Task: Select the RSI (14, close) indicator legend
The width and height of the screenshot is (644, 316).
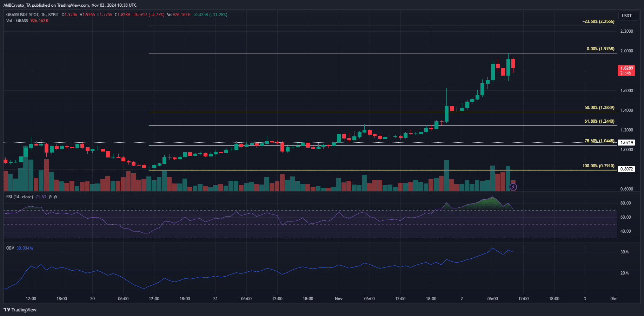Action: [x=20, y=197]
